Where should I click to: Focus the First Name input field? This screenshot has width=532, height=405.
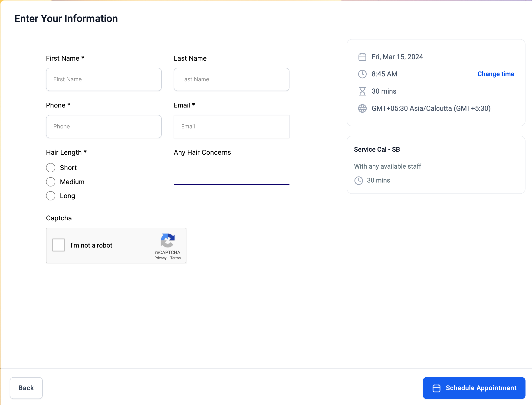tap(104, 79)
